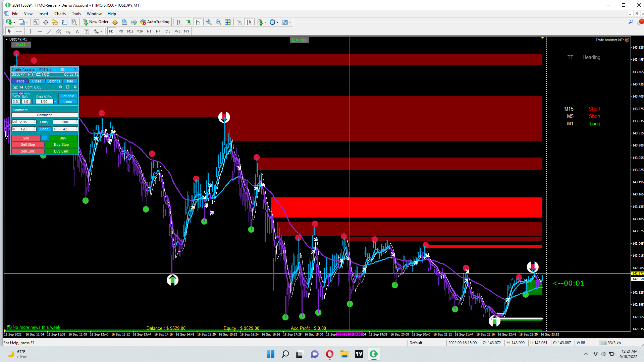
Task: Click the bell alert icon in Trade Assistant
Action: (x=75, y=87)
